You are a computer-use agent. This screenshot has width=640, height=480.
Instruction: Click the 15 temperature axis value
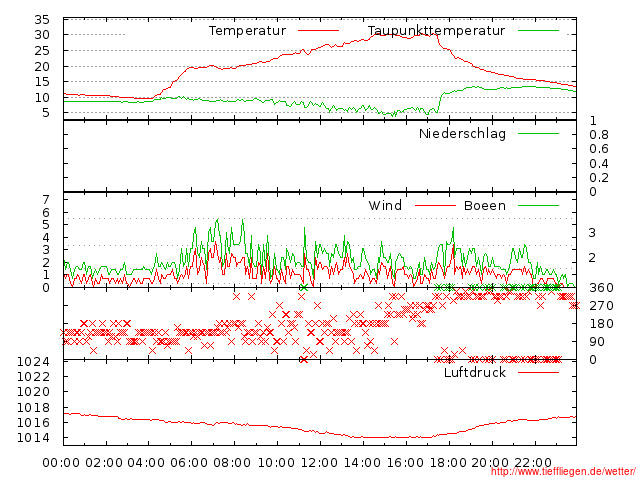click(42, 82)
